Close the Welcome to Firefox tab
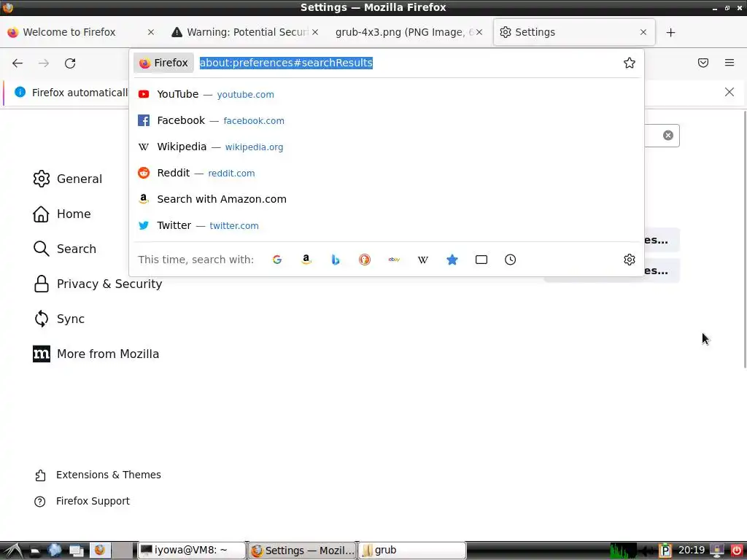This screenshot has width=747, height=560. 150,32
